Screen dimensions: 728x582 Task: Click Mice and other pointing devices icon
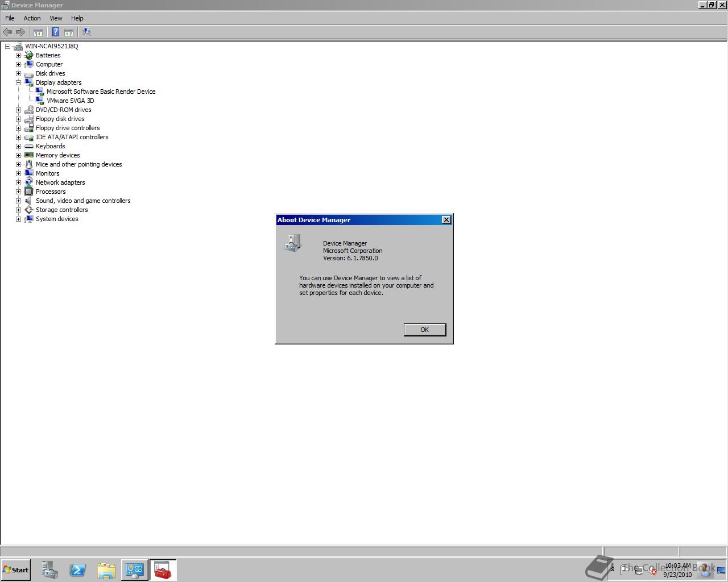[29, 164]
